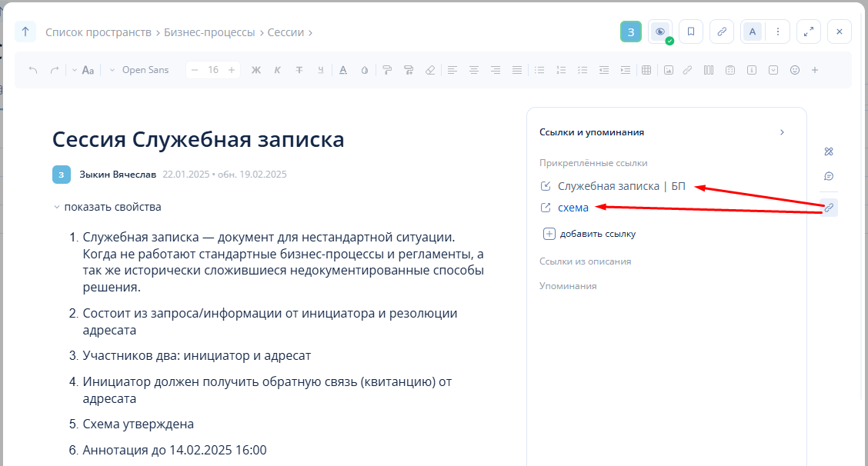This screenshot has width=868, height=466.
Task: Select the eraser clear formatting tool
Action: [x=430, y=70]
